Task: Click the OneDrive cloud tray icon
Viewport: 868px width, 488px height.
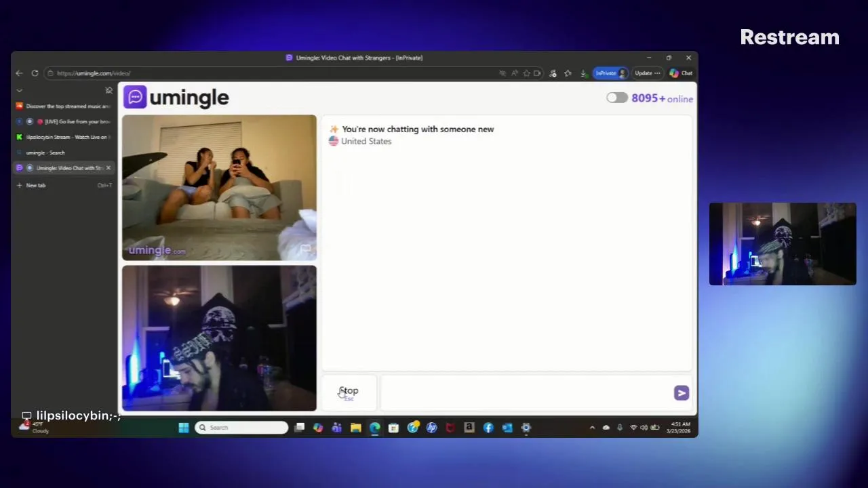Action: [606, 428]
